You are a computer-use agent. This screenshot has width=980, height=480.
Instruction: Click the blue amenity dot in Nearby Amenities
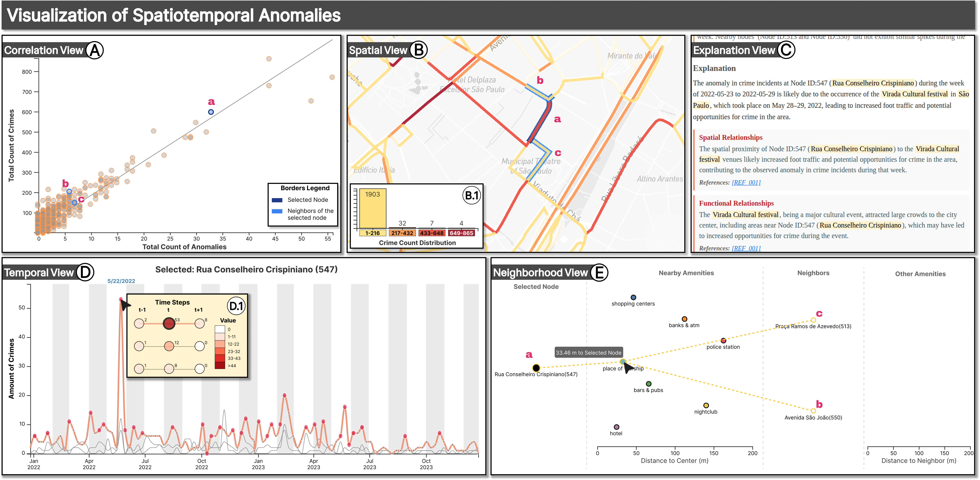[633, 297]
